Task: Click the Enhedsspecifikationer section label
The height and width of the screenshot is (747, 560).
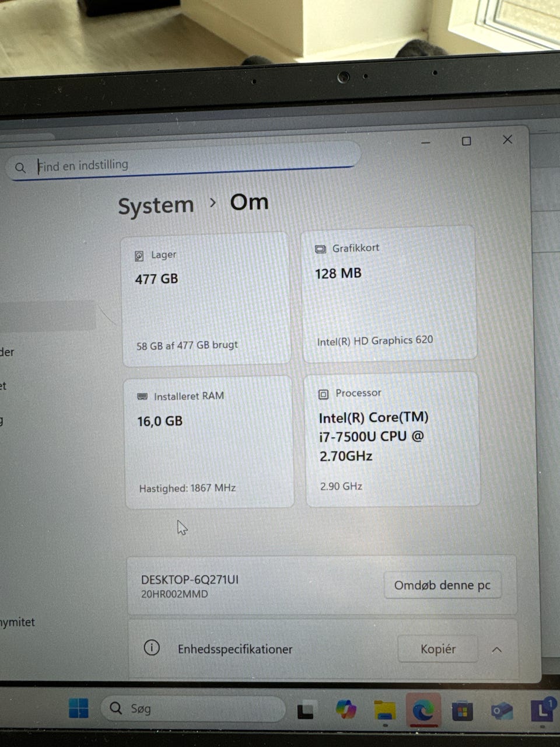Action: click(235, 649)
